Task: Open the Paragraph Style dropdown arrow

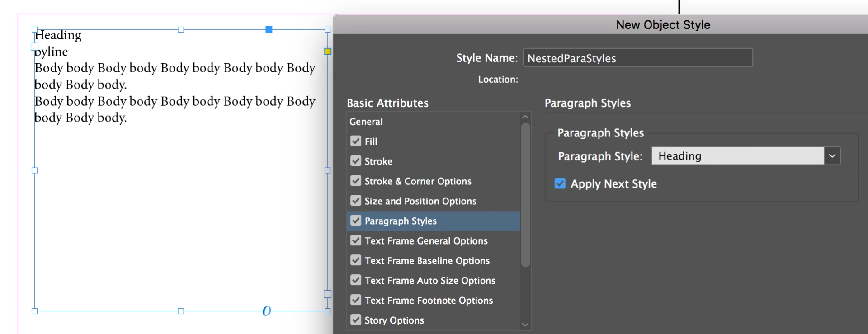Action: pos(832,156)
